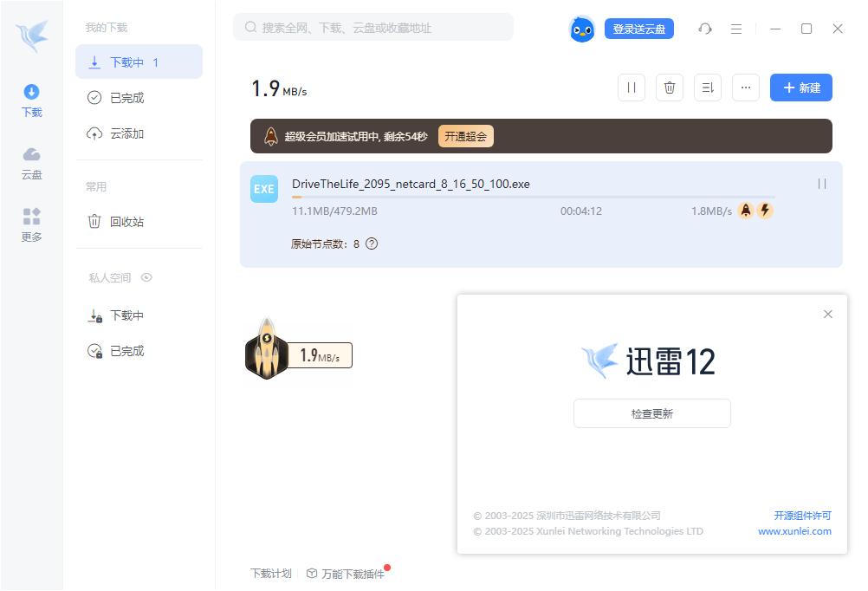Open the www.xunlei.com link
868x591 pixels.
point(794,531)
